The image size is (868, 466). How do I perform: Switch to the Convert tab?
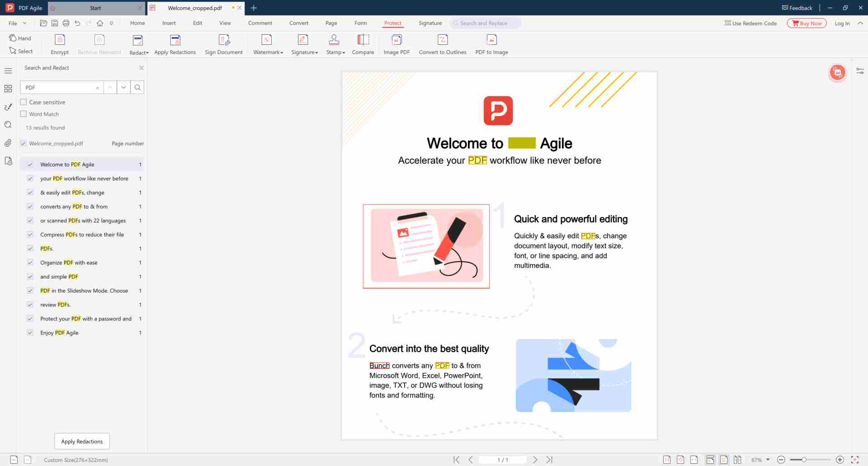coord(299,23)
